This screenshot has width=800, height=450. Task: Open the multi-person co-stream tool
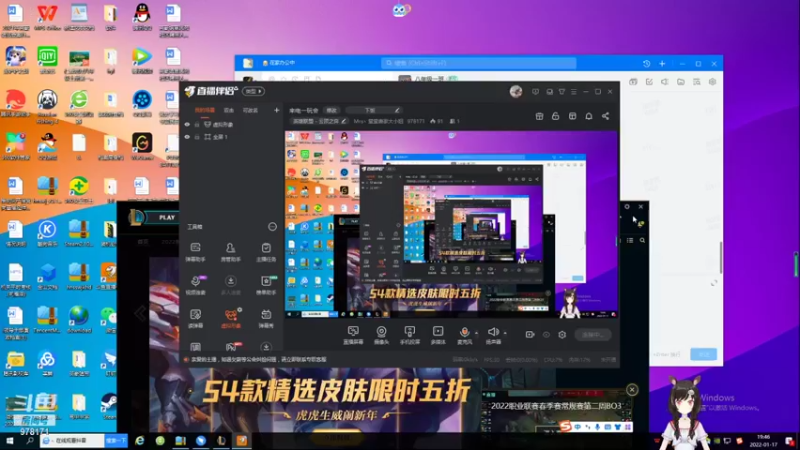(x=231, y=285)
